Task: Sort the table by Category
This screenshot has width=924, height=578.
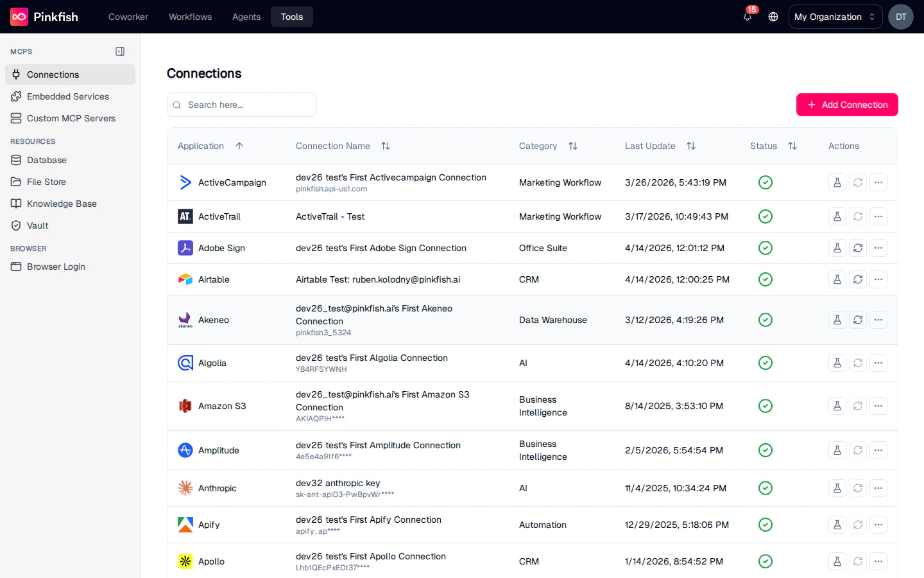Action: pos(572,146)
